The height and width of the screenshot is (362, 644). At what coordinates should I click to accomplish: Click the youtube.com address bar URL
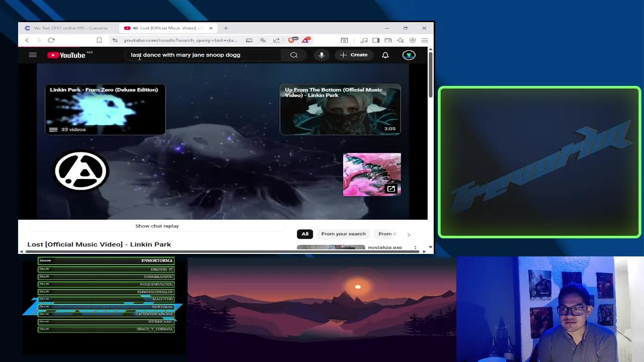click(x=180, y=40)
